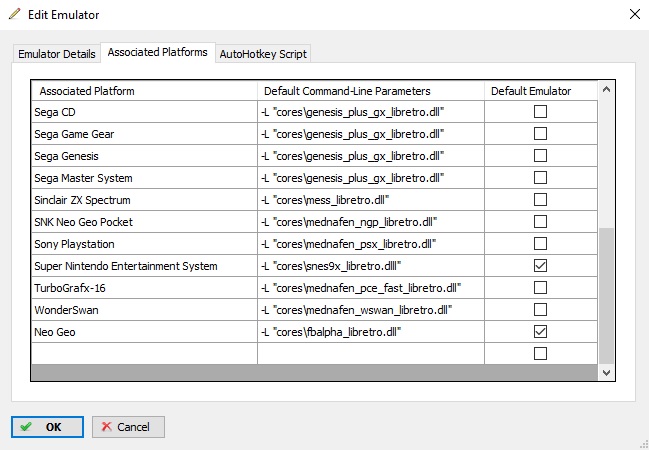Viewport: 649px width, 450px height.
Task: Enable Default Emulator for SNK Neo Geo Pocket
Action: coord(540,221)
